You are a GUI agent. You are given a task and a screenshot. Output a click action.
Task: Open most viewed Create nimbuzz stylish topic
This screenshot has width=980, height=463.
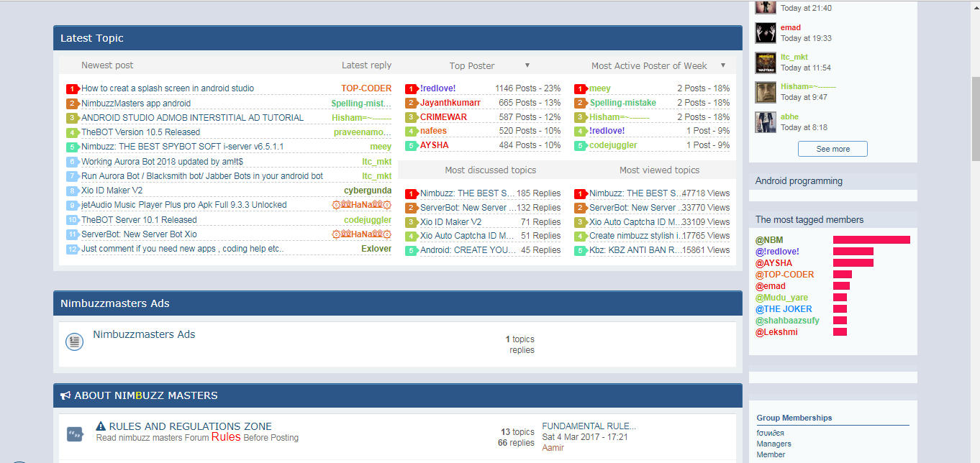(x=635, y=236)
